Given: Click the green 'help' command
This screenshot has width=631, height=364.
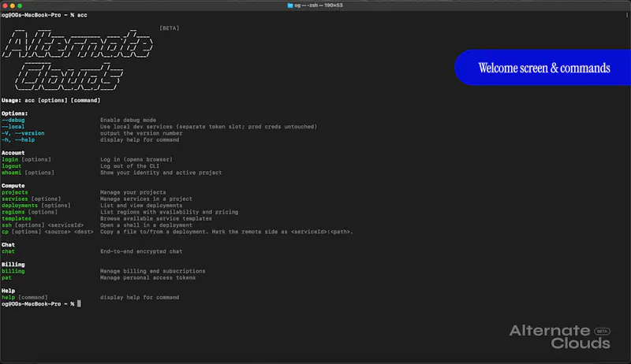Looking at the screenshot, I should 8,297.
